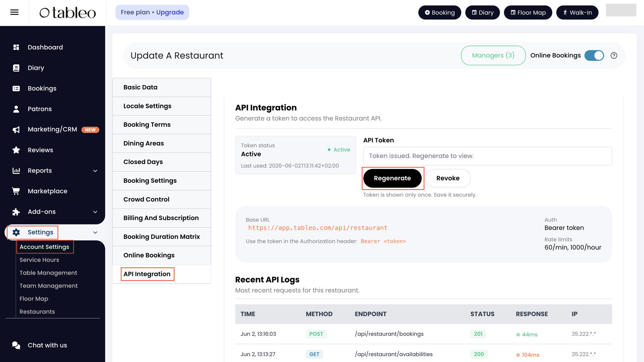Screen dimensions: 644x362
Task: Click the GET method badge
Action: coord(314,354)
